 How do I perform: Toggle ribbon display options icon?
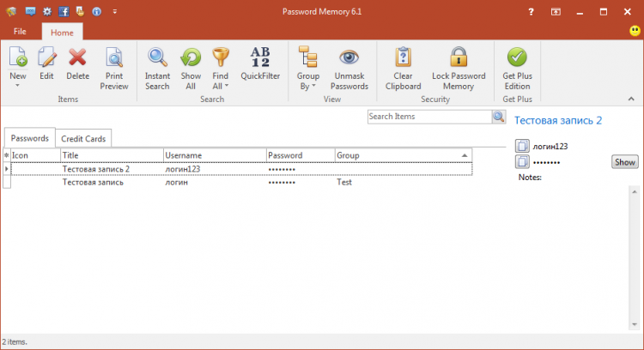coord(556,12)
